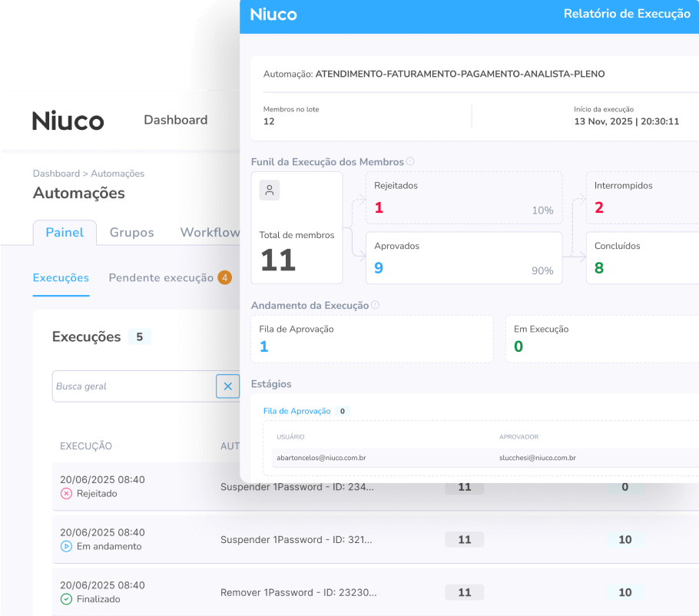Viewport: 699px width, 616px height.
Task: Click info icon beside Funil da Execução dos Membros
Action: (x=410, y=162)
